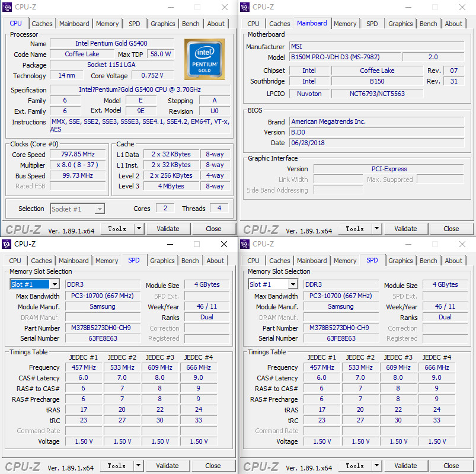Click the Intel Pentium Gold logo
Viewport: 476px width, 474px height.
[x=205, y=59]
